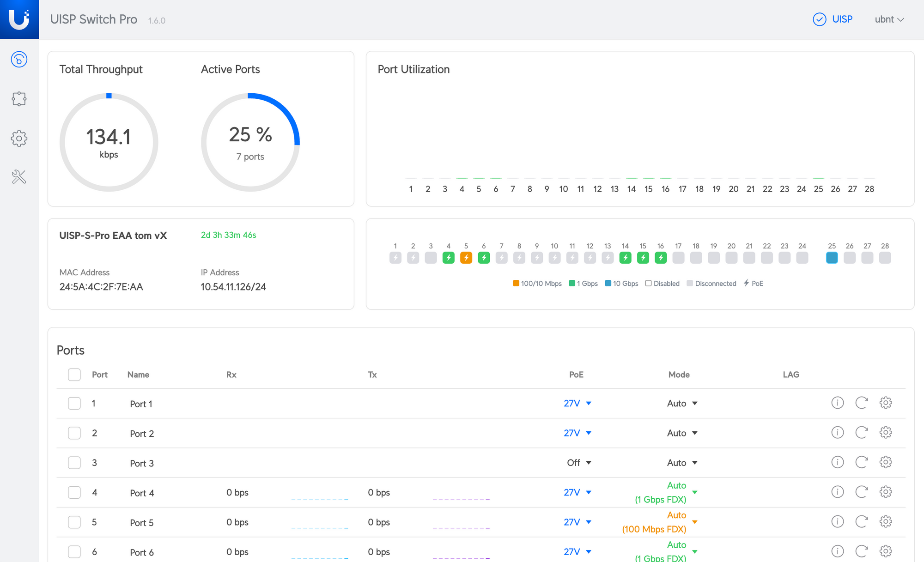The image size is (924, 562).
Task: Select the Port 5 row checkbox
Action: tap(74, 522)
